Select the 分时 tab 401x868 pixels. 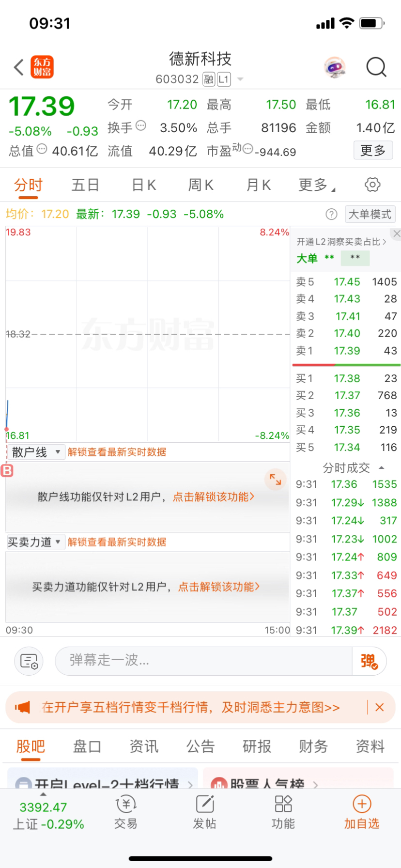(28, 185)
